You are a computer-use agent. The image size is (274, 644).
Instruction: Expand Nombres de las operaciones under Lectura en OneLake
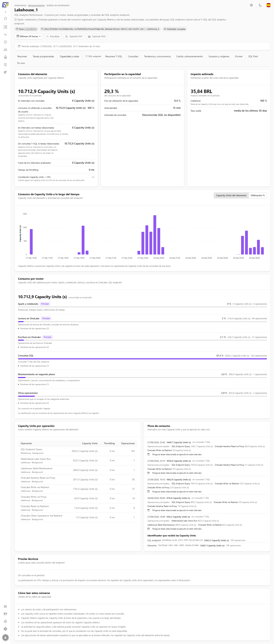33,329
